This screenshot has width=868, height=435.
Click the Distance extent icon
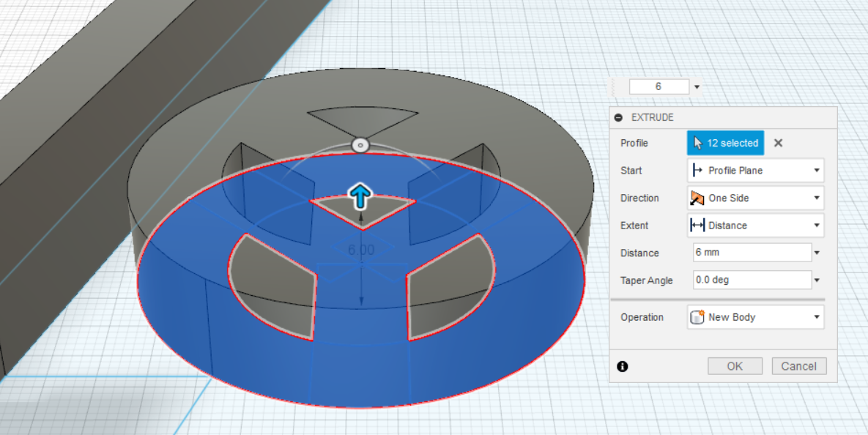697,226
